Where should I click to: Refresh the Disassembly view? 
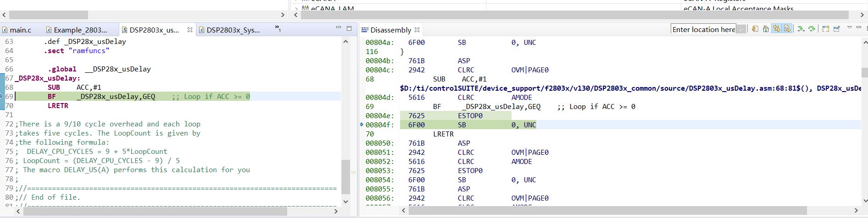(x=755, y=29)
